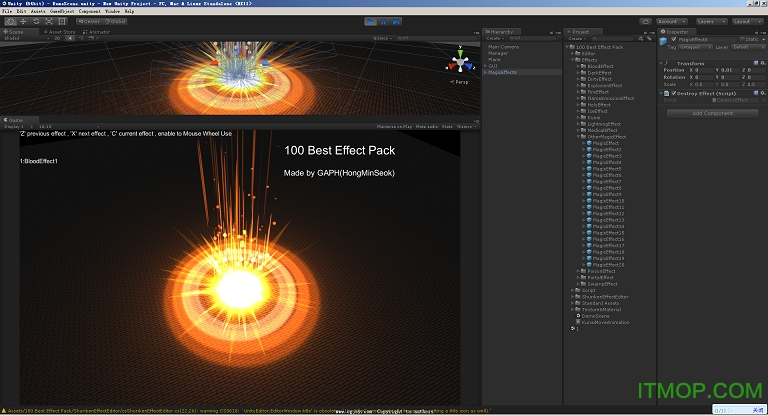Open the Scene Gizmos dropdown
The height and width of the screenshot is (416, 768).
coord(382,38)
